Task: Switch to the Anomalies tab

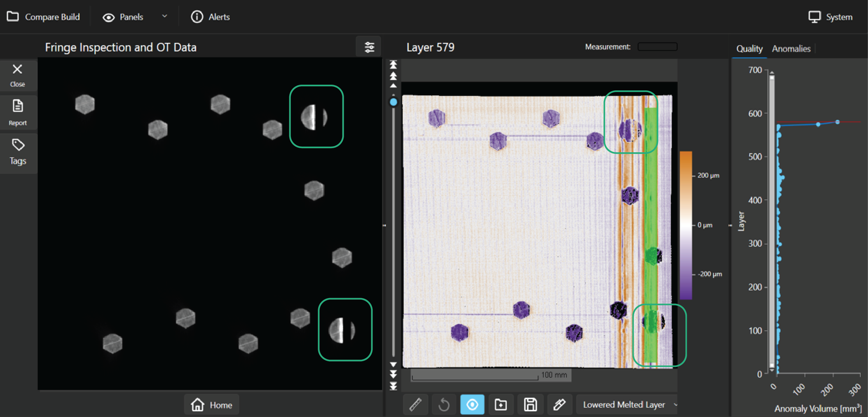Action: coord(791,48)
